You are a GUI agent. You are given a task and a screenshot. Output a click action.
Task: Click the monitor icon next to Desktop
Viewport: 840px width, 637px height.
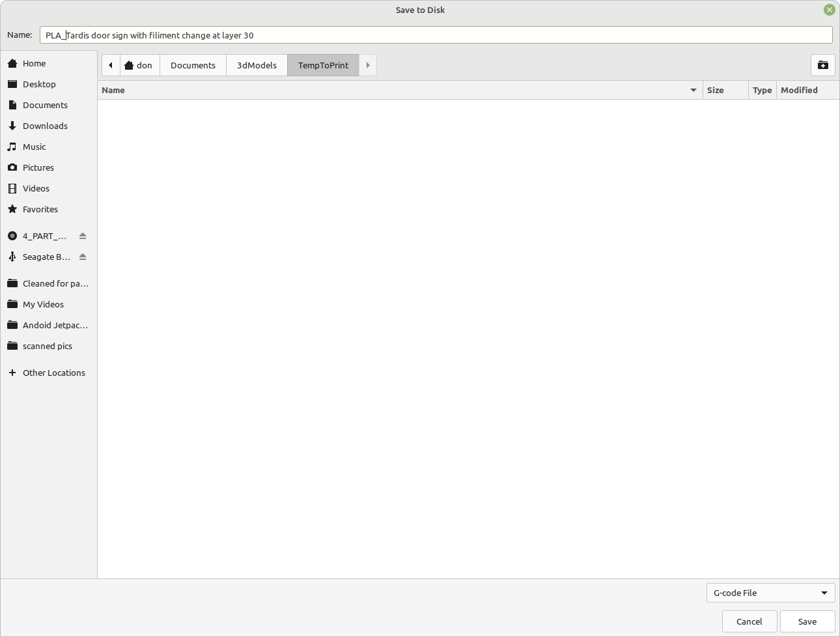pyautogui.click(x=12, y=83)
